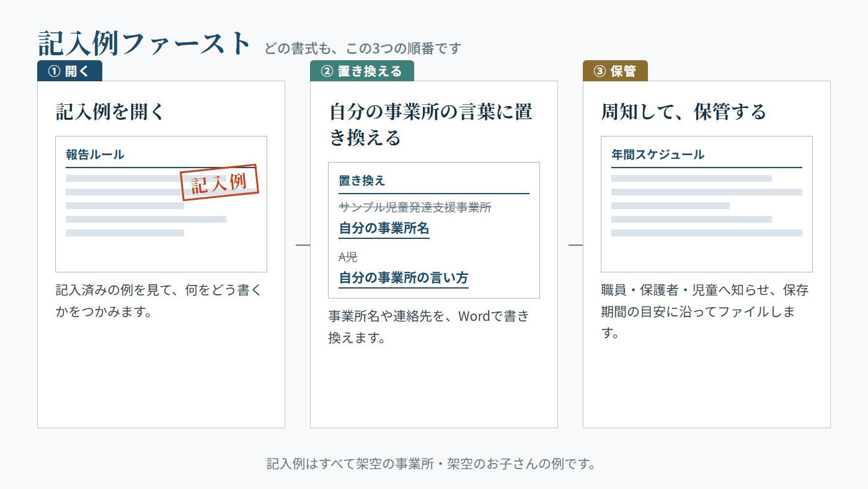Click the description starting 記入済みの例を見て
Viewport: 868px width, 489px height.
[159, 301]
